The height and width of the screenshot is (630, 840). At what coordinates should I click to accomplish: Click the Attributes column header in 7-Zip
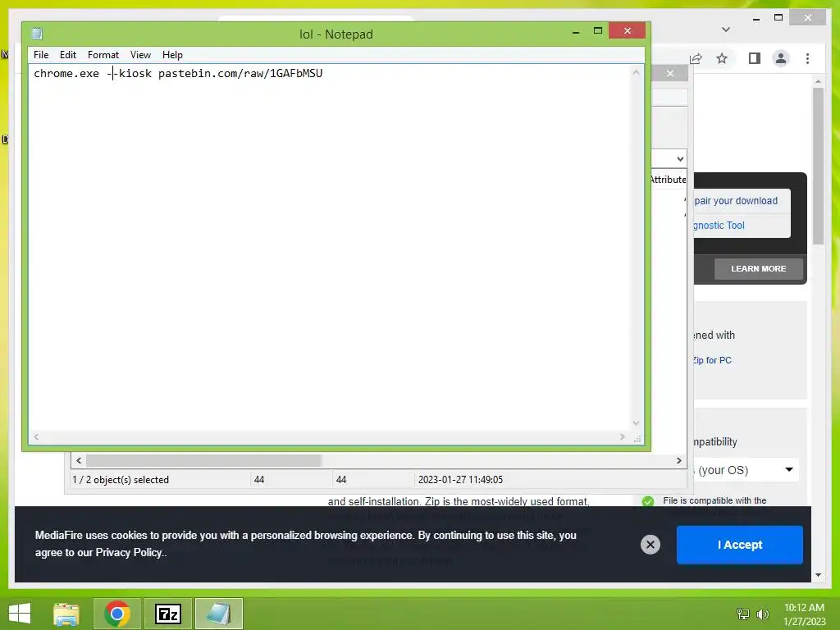pos(668,180)
